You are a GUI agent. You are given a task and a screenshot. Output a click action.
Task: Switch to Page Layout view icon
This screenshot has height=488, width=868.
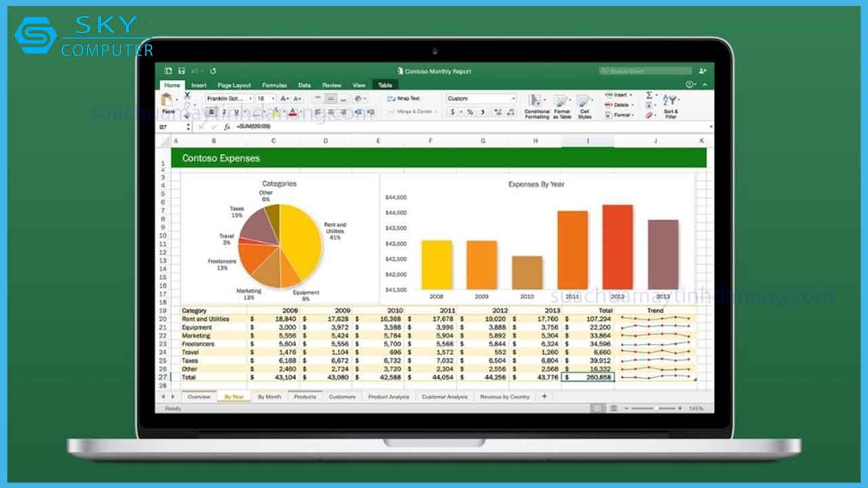click(613, 409)
